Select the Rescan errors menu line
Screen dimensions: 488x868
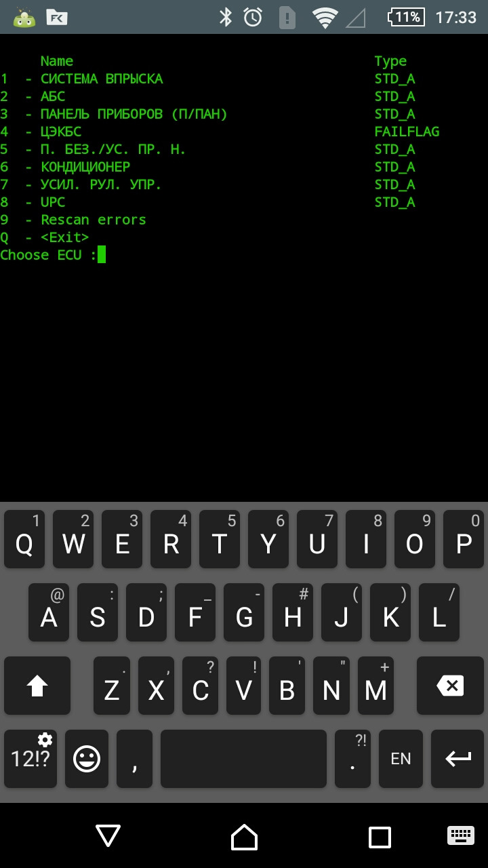[x=94, y=220]
